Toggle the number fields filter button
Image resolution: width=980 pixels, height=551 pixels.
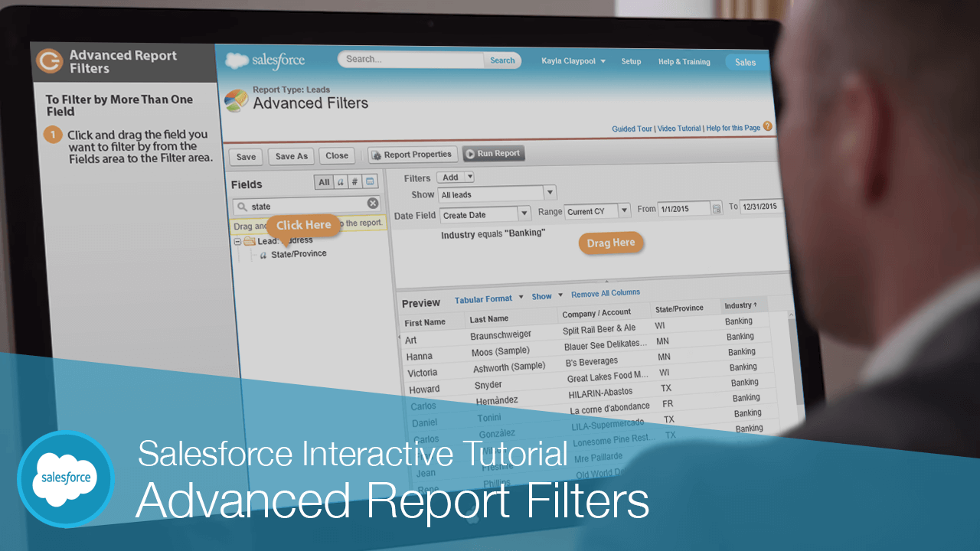(354, 181)
